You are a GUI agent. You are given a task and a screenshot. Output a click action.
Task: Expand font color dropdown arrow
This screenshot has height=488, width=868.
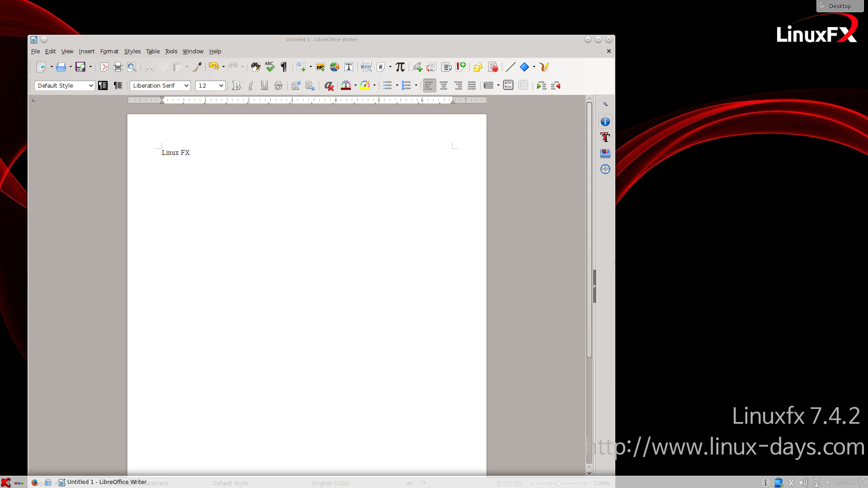point(355,85)
